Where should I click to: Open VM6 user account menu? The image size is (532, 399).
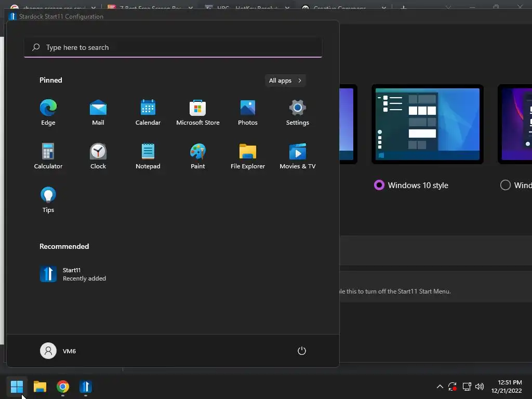(x=58, y=351)
